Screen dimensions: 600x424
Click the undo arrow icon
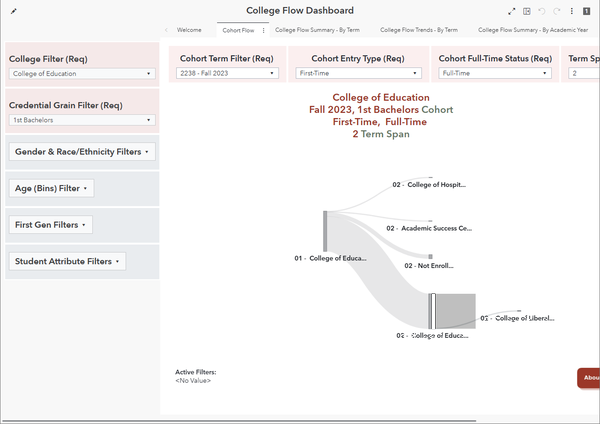541,11
